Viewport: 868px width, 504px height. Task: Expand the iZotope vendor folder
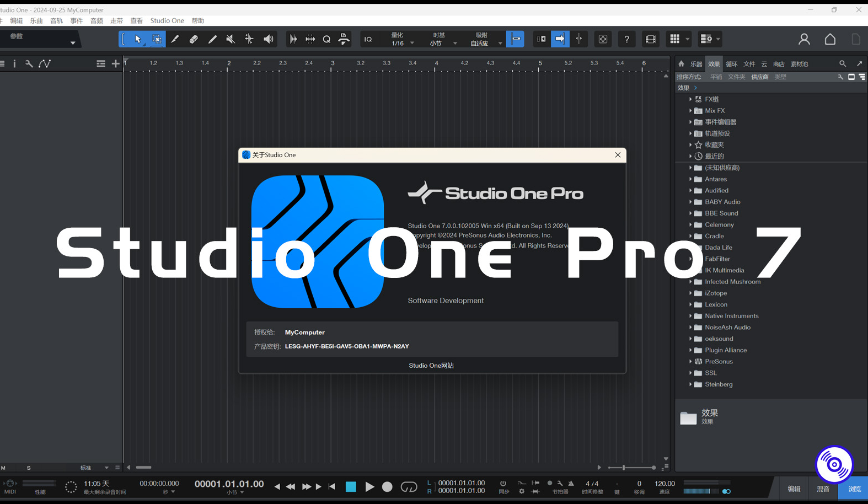tap(690, 293)
